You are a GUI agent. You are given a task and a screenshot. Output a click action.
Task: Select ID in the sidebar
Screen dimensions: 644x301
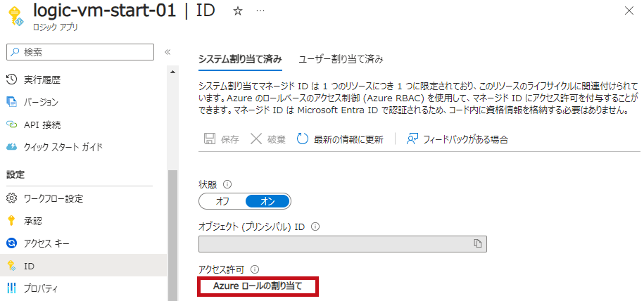[84, 266]
